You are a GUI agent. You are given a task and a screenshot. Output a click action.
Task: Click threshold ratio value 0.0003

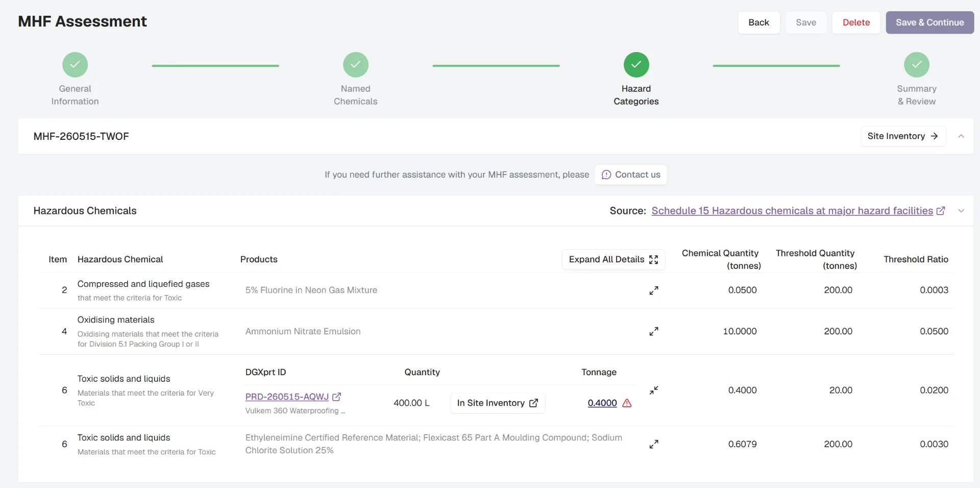(934, 290)
